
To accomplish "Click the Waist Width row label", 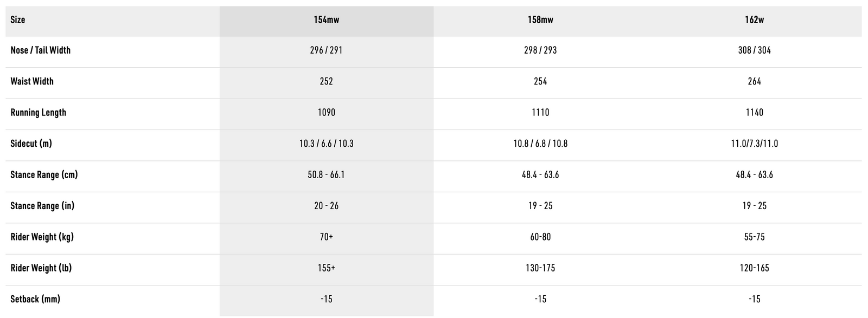I will pos(32,81).
